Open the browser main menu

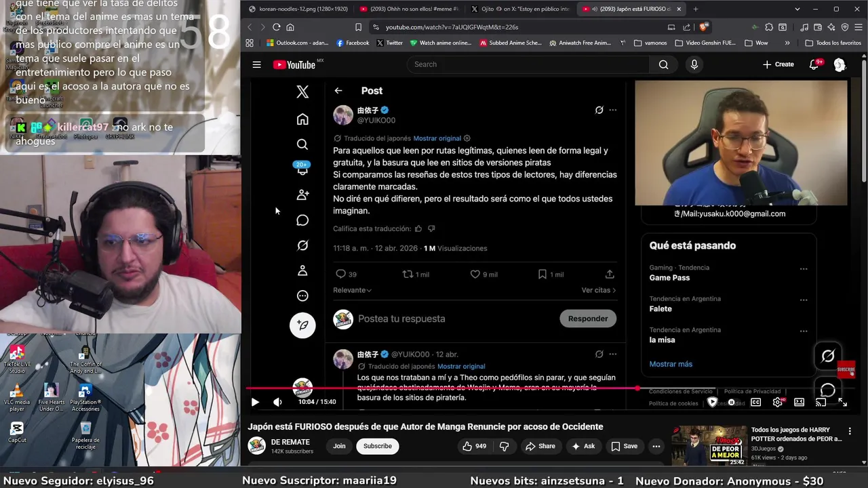point(858,27)
